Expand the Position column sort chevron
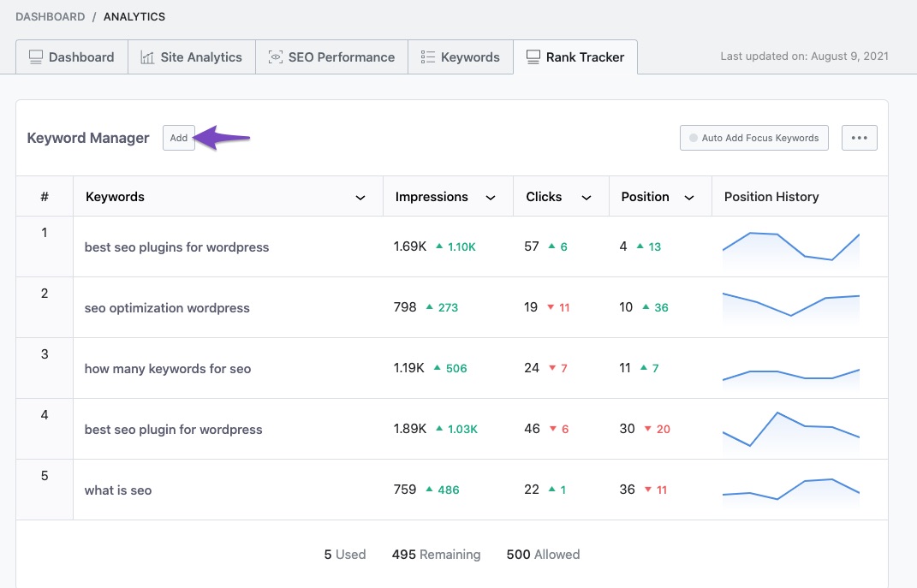 [x=689, y=198]
